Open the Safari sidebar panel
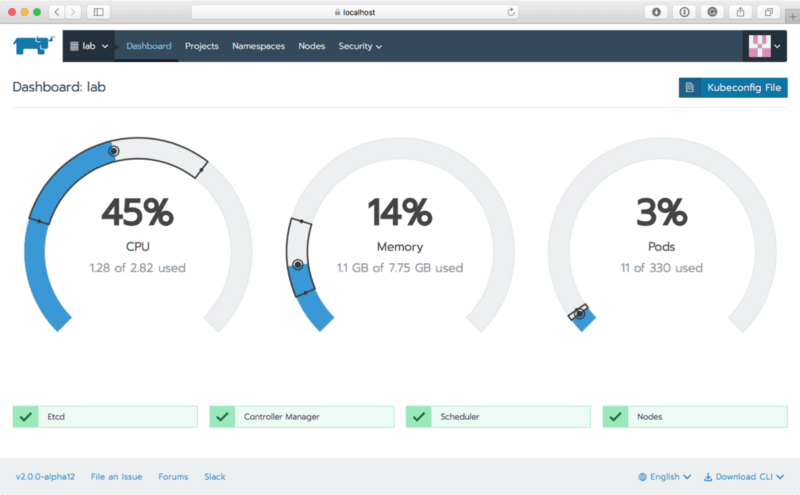 coord(98,12)
